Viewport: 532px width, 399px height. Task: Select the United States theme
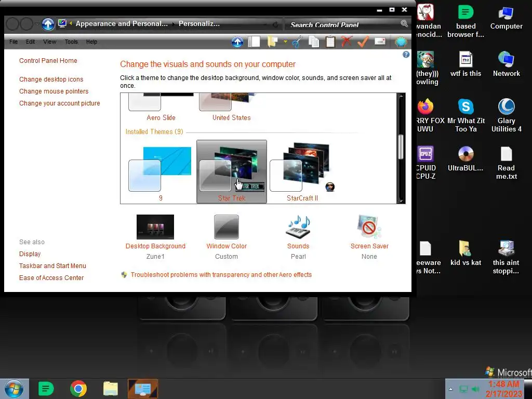(x=231, y=107)
